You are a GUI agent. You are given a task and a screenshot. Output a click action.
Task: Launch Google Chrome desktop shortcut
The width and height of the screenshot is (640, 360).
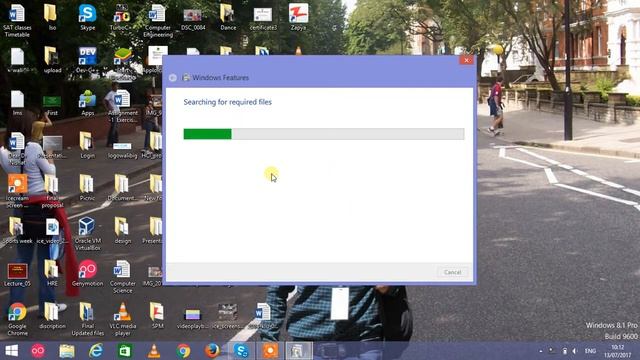[17, 319]
